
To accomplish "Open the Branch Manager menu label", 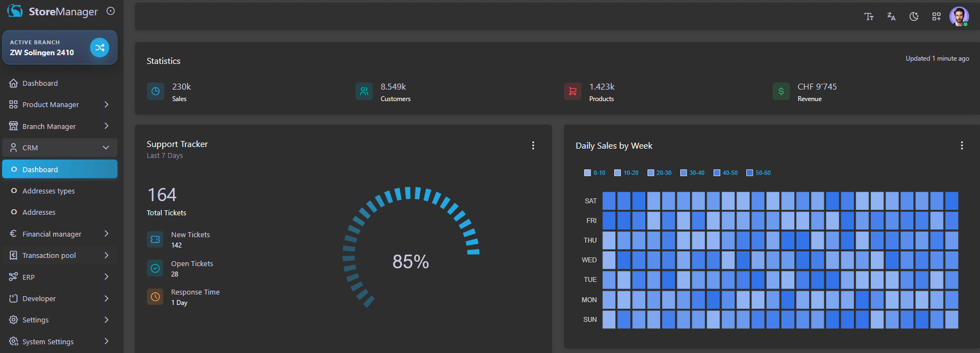I will tap(49, 126).
